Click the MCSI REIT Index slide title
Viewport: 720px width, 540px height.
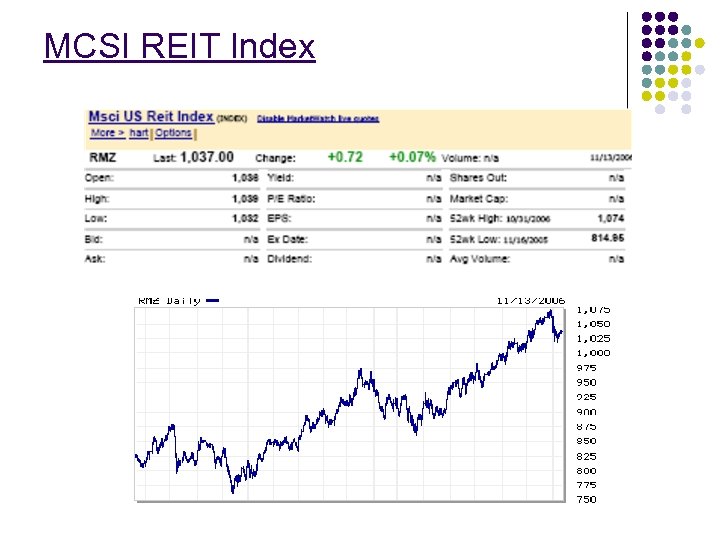coord(180,46)
